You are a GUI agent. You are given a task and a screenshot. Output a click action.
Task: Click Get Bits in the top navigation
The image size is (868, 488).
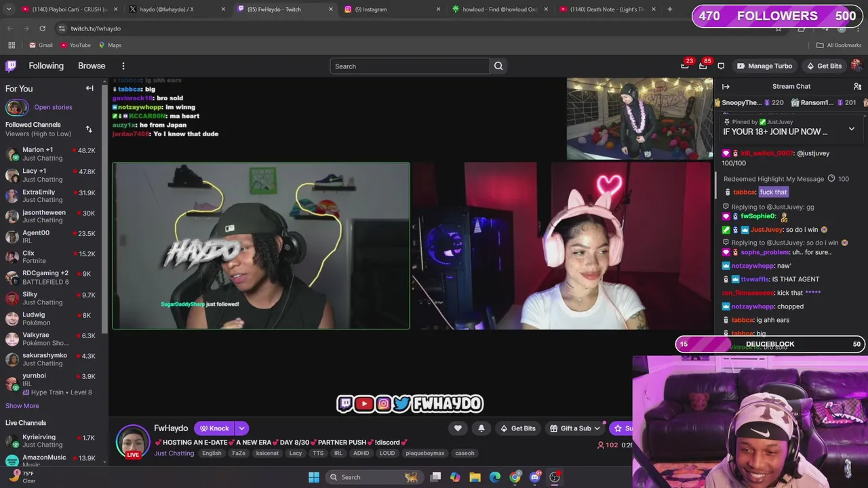(824, 66)
